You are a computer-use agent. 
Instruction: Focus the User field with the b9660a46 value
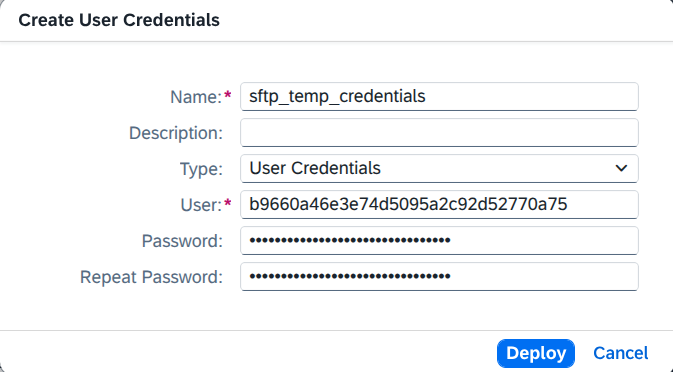[x=439, y=204]
